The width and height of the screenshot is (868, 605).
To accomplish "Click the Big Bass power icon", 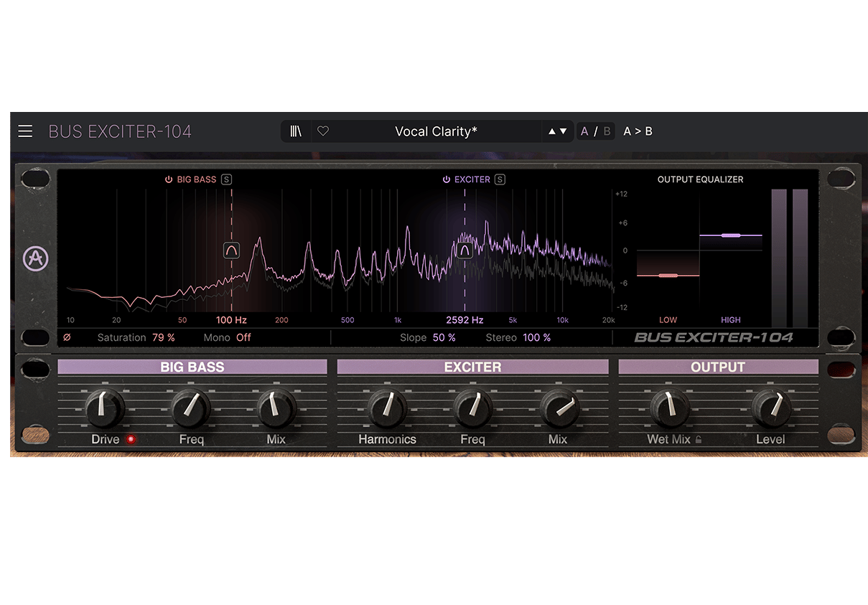I will 169,179.
